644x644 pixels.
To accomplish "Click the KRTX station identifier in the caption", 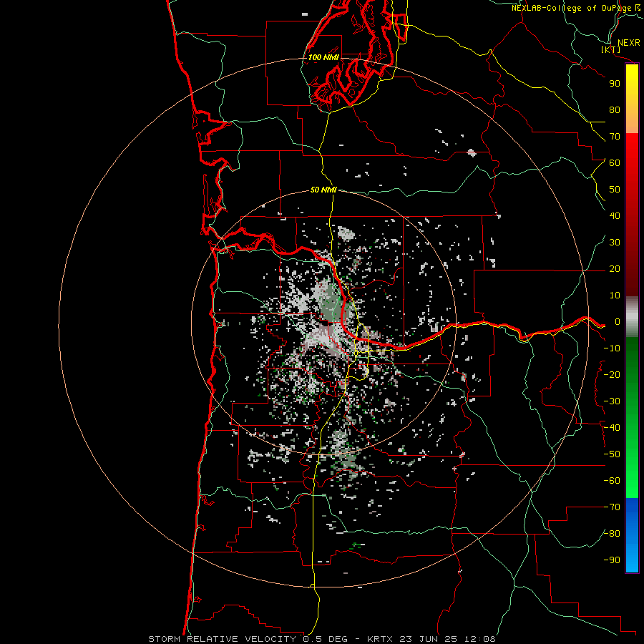I will pyautogui.click(x=380, y=639).
